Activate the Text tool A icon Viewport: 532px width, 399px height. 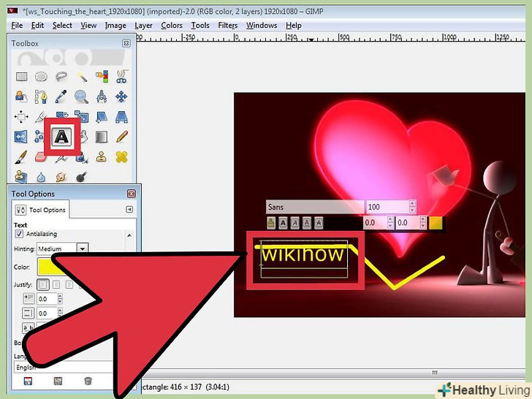pos(61,137)
